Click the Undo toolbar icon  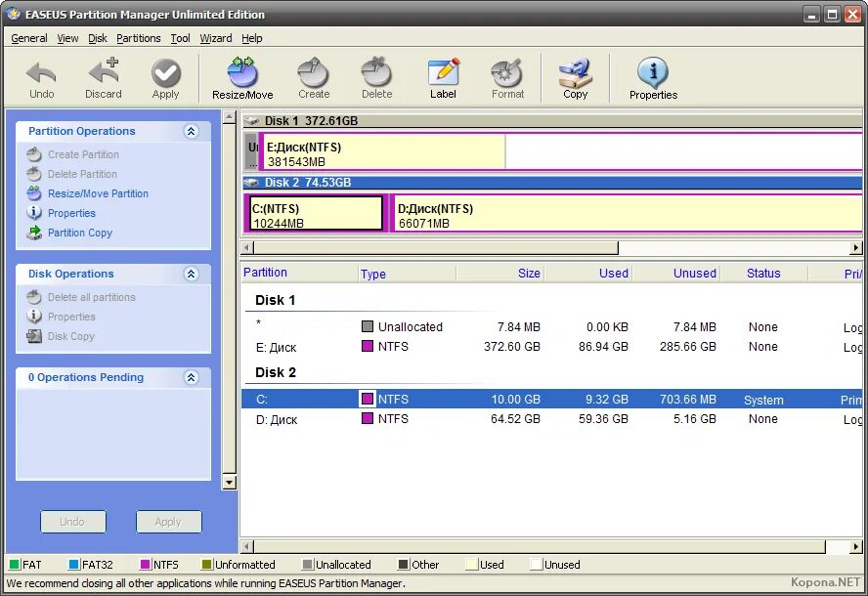(x=41, y=79)
